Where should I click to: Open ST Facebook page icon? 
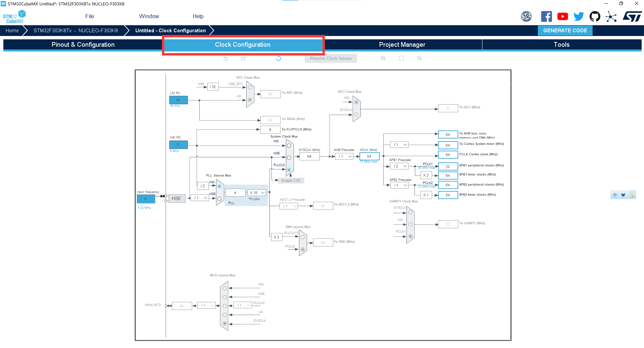pos(547,16)
